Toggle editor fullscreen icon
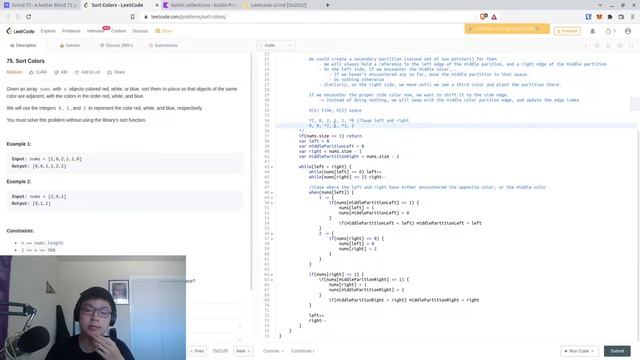Image resolution: width=640 pixels, height=360 pixels. (631, 45)
